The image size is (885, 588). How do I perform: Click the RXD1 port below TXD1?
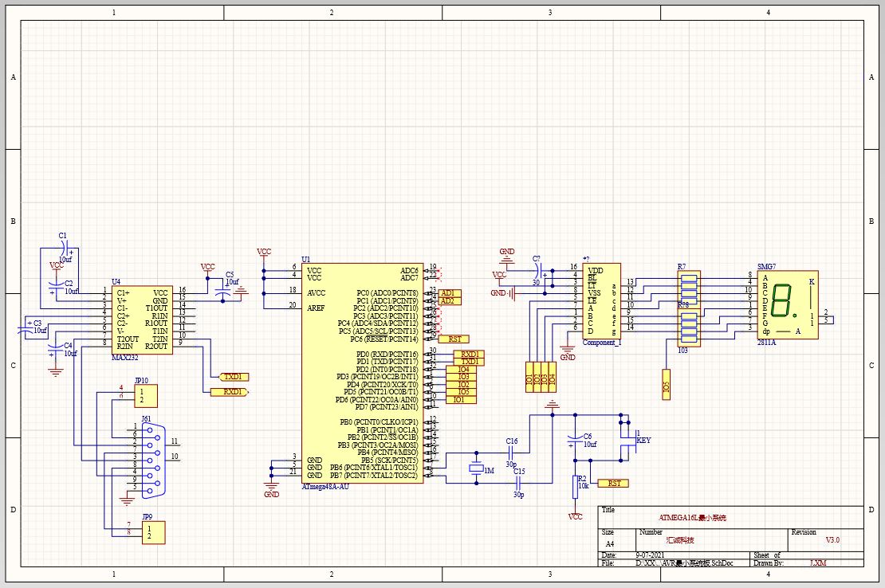(229, 392)
